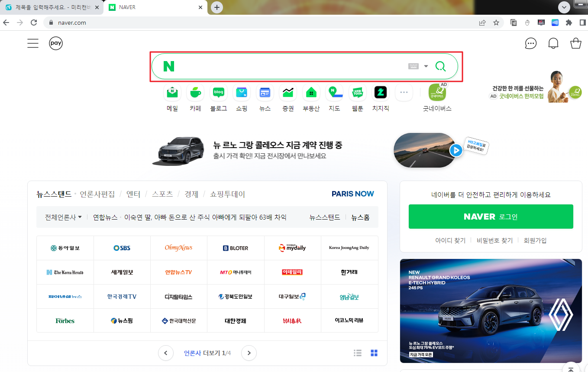Open the 한국경제TV publisher tile
The image size is (588, 372).
(122, 297)
